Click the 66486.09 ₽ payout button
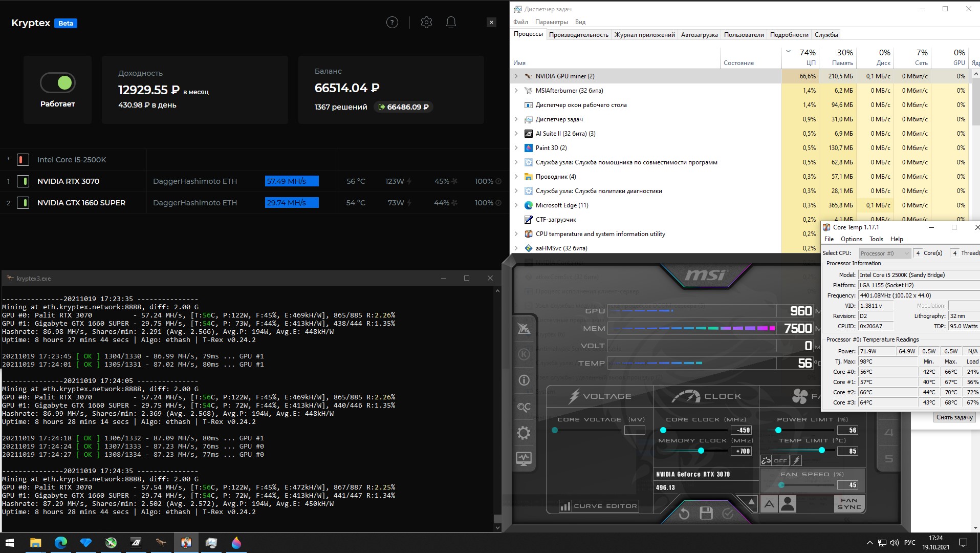The image size is (980, 553). [x=404, y=107]
